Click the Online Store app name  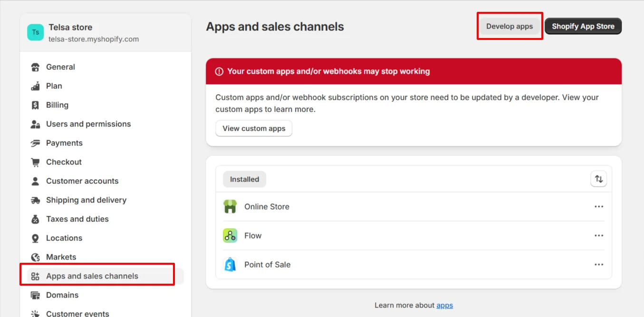267,207
